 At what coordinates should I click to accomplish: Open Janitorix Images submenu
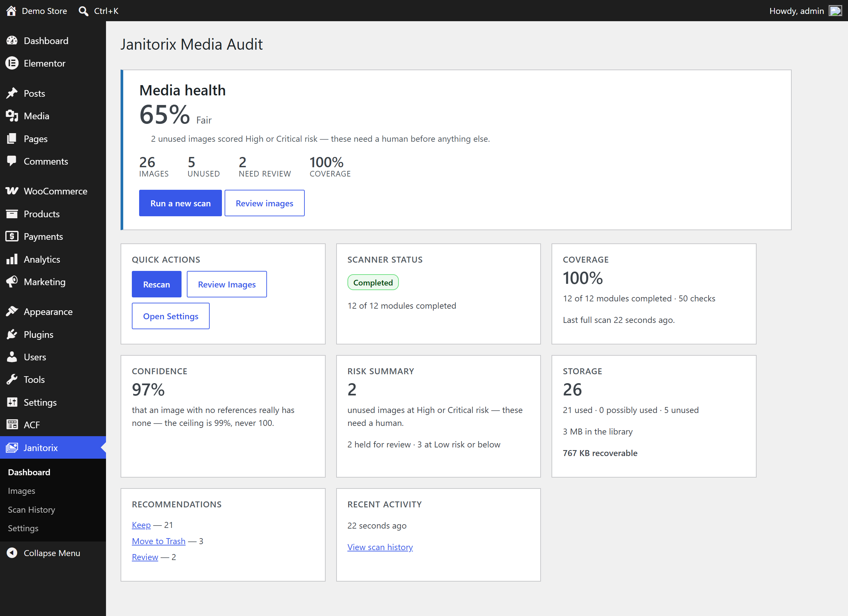(21, 491)
